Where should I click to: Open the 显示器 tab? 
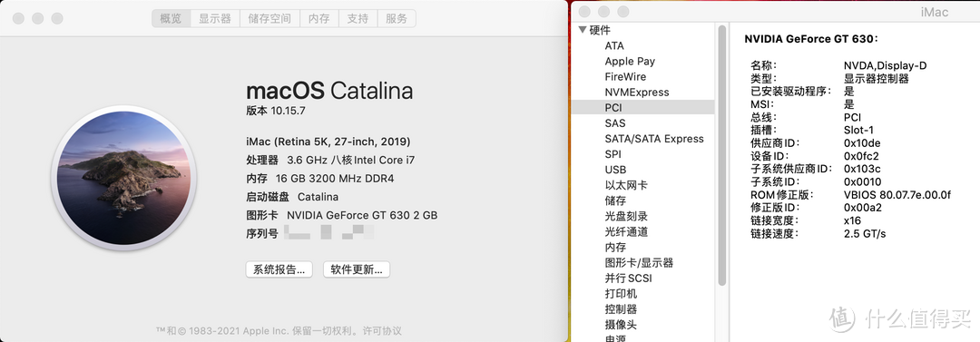click(x=215, y=18)
